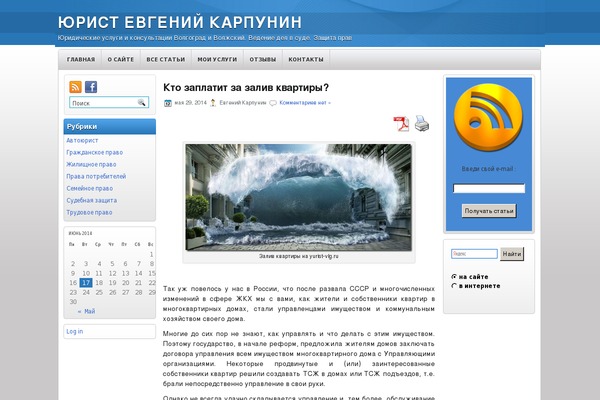Open the Судебная защита category

[91, 200]
